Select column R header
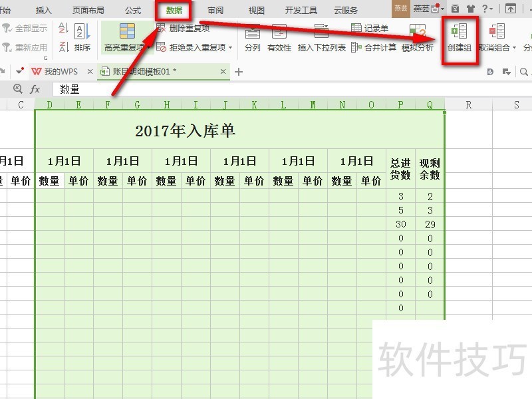Image resolution: width=532 pixels, height=399 pixels. [x=469, y=105]
